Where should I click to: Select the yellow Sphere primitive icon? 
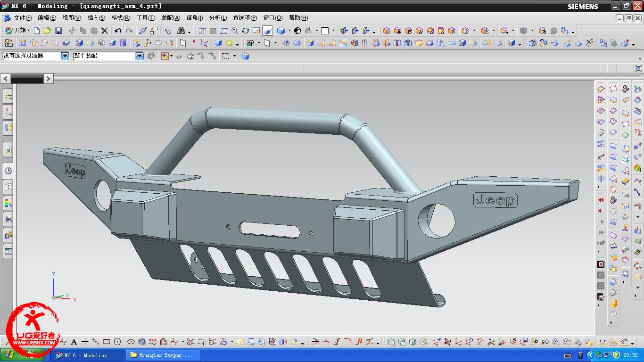229,43
